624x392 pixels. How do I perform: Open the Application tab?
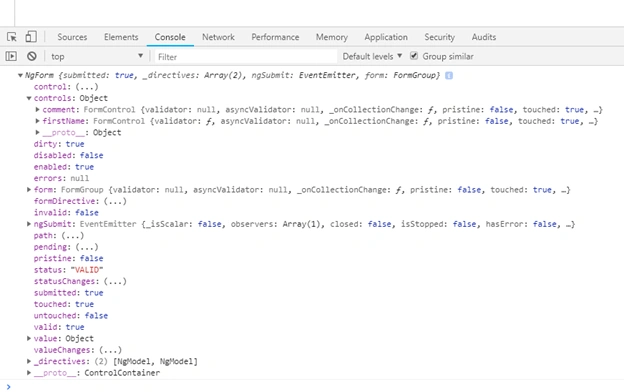(386, 37)
